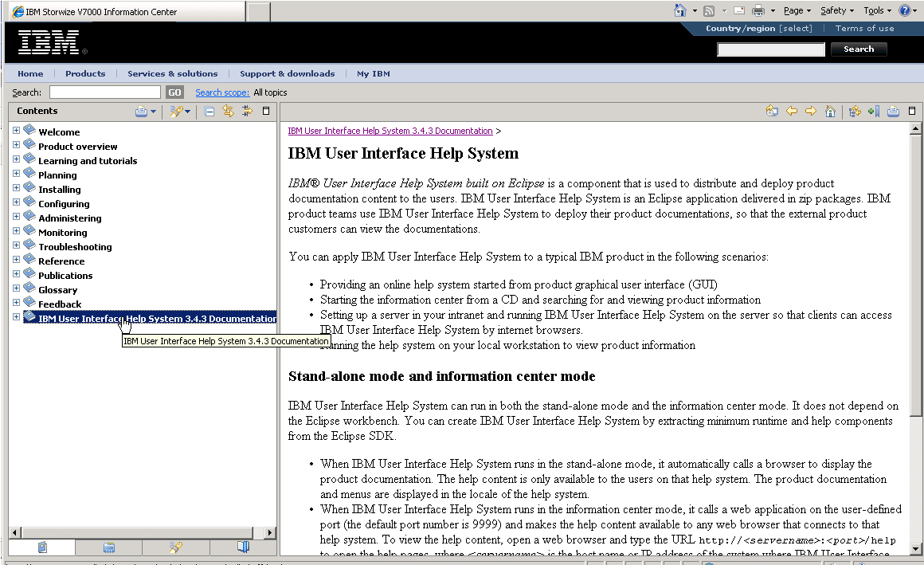
Task: Click the browser Home icon
Action: (680, 10)
